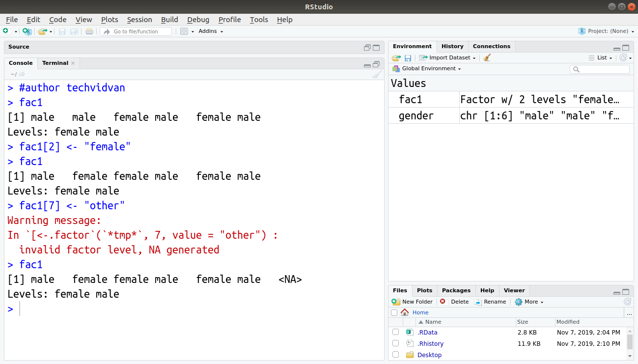
Task: Click the Environment refresh icon
Action: [x=623, y=57]
